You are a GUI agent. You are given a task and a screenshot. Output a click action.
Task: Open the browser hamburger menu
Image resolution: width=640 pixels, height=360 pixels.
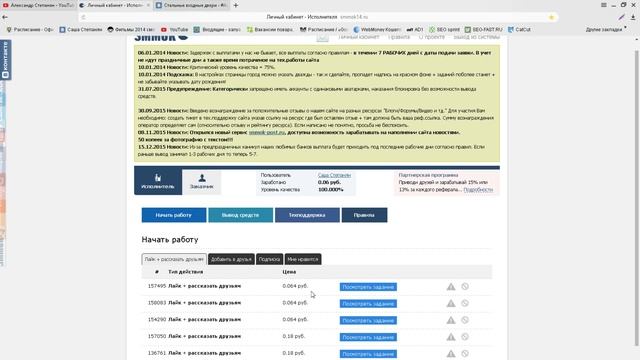(604, 5)
